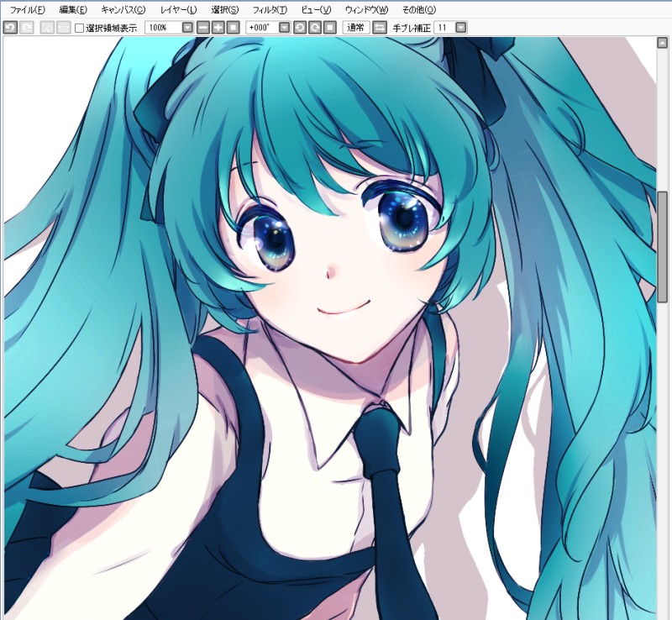Open the フィルタ(T) menu
The height and width of the screenshot is (620, 672).
270,10
